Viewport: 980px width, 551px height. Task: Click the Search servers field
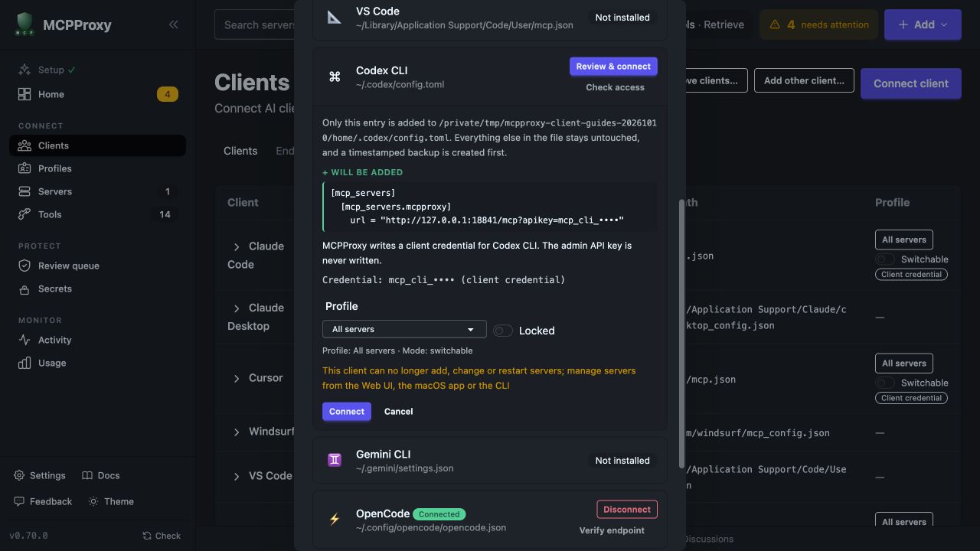(x=256, y=24)
